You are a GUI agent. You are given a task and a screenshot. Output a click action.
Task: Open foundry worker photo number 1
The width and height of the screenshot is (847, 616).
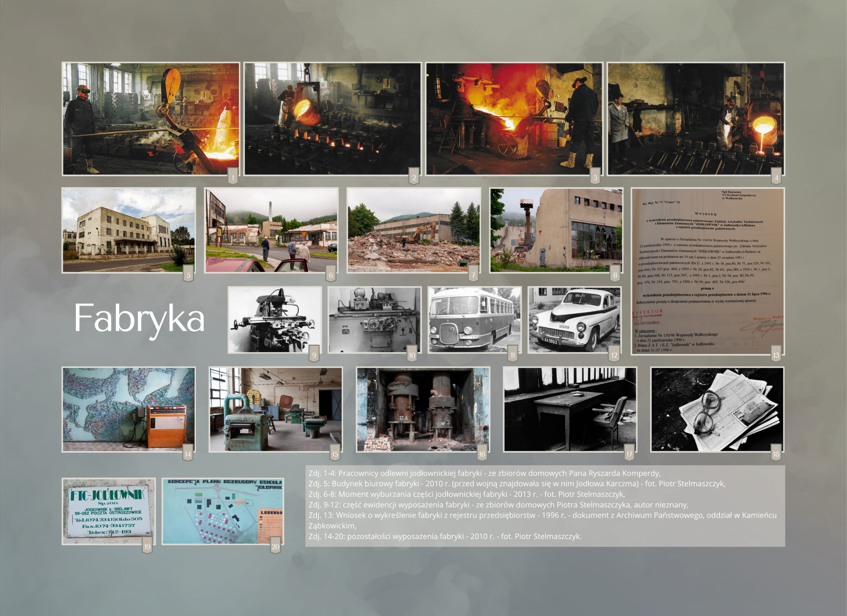[x=151, y=119]
